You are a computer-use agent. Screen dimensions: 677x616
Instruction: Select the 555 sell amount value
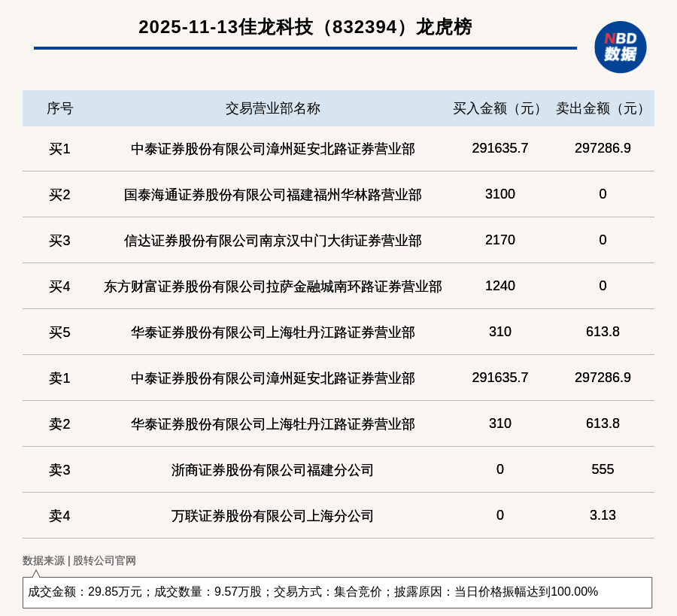tap(603, 469)
